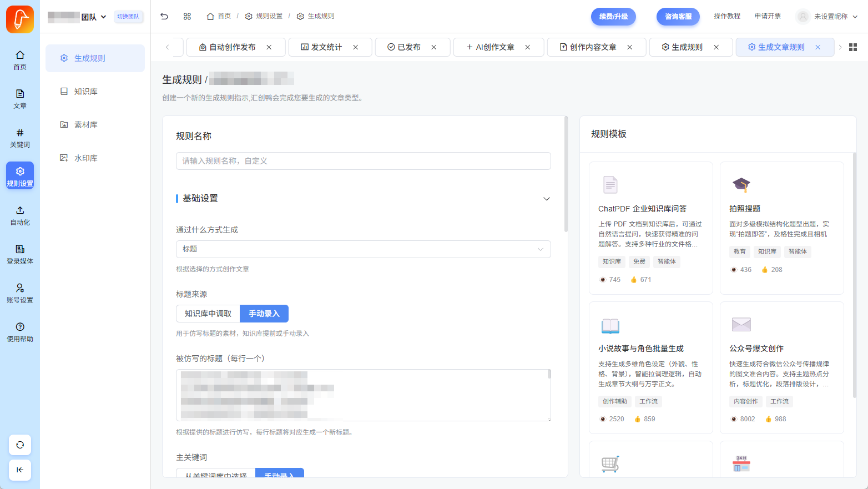Open the tab grid view icon
The image size is (868, 489).
tap(853, 47)
